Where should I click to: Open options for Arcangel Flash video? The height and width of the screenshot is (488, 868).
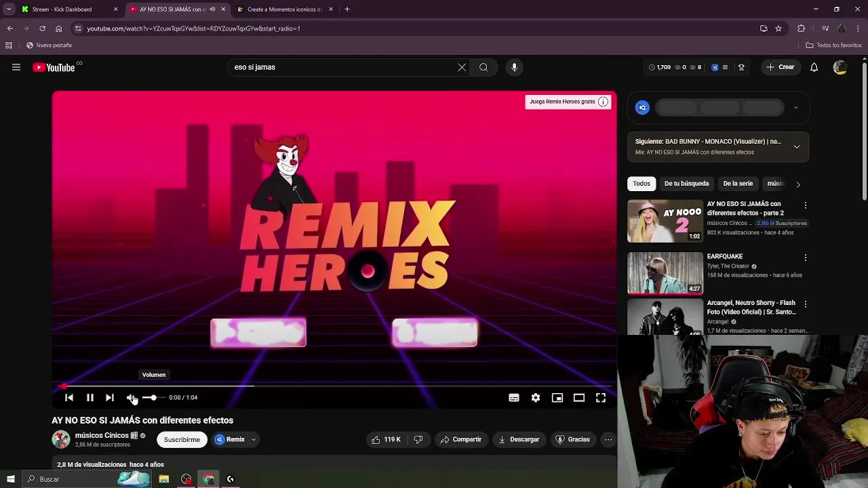805,304
